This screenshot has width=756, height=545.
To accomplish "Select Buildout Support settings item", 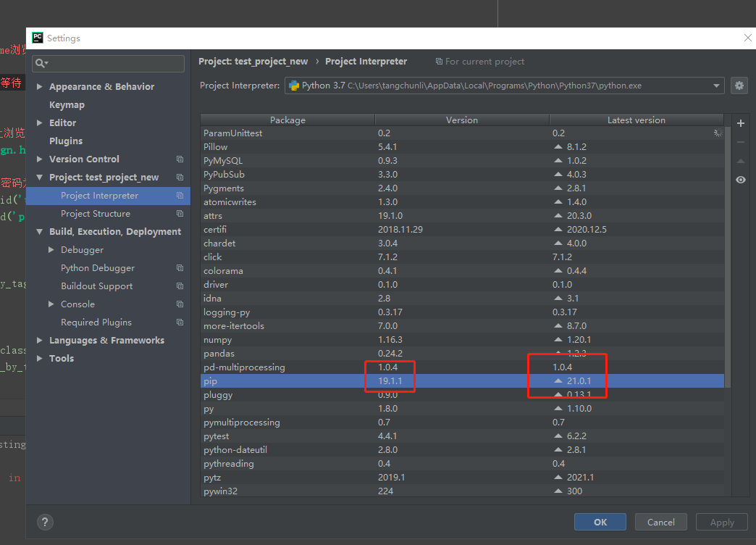I will tap(96, 286).
